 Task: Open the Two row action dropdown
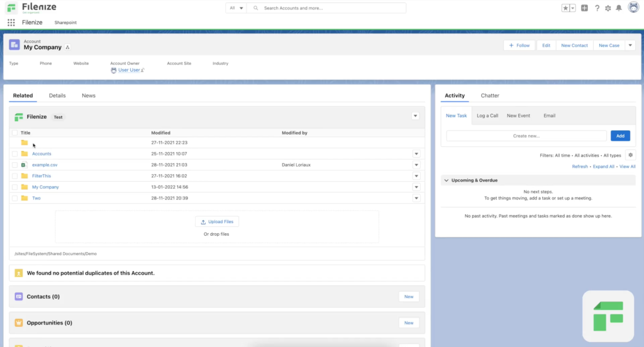tap(416, 198)
